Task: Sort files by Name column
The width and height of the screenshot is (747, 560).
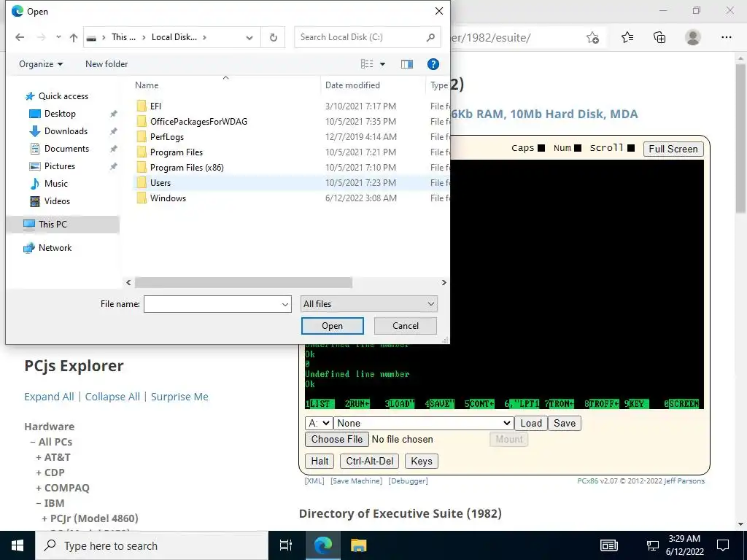Action: click(x=146, y=85)
